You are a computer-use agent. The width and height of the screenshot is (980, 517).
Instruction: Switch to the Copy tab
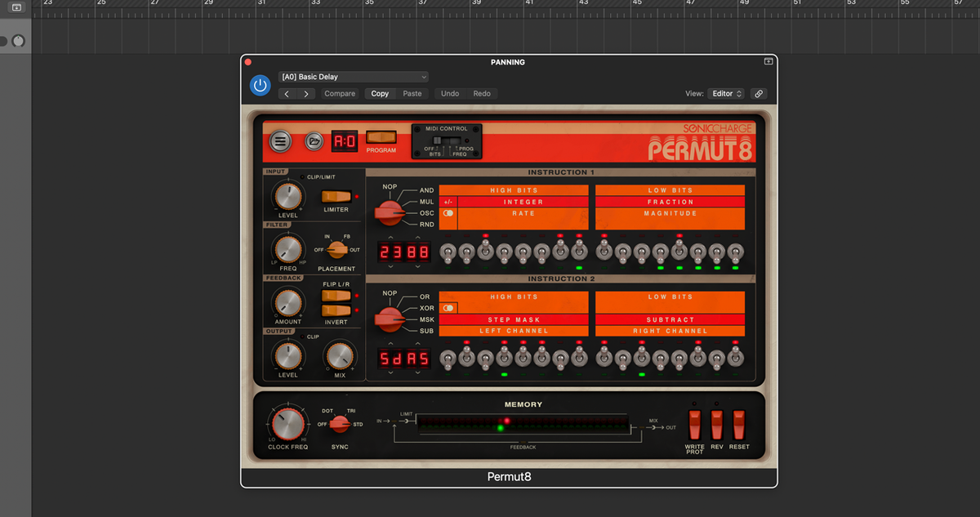379,93
